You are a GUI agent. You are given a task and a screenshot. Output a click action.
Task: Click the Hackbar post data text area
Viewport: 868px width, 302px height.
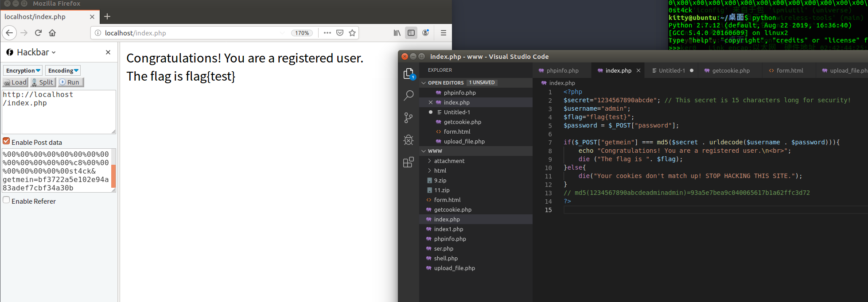click(56, 170)
